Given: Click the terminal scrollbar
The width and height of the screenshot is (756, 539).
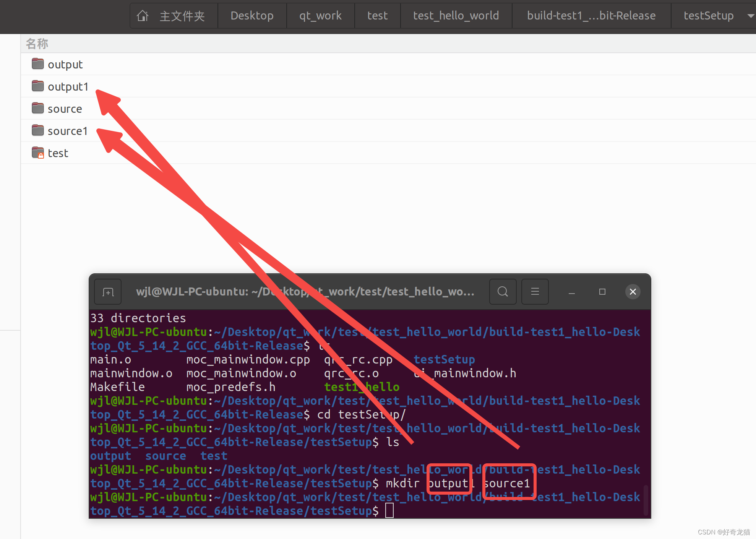Looking at the screenshot, I should 646,500.
